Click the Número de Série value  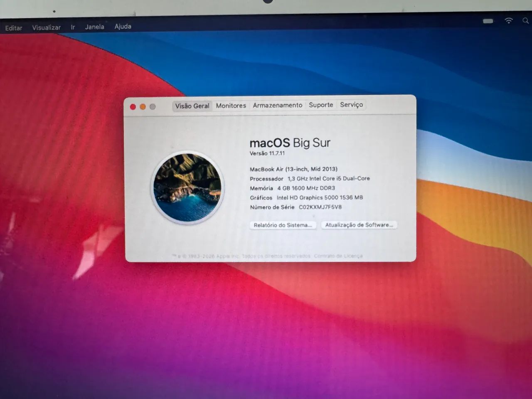(x=320, y=207)
